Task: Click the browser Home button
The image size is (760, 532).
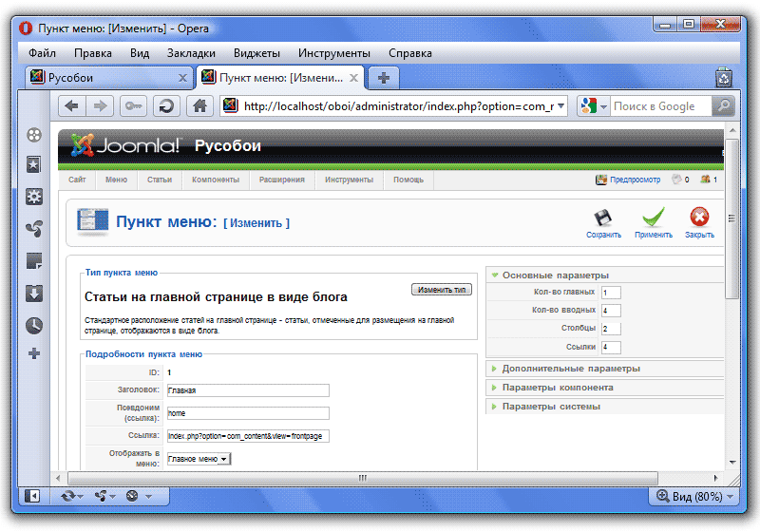Action: click(199, 106)
